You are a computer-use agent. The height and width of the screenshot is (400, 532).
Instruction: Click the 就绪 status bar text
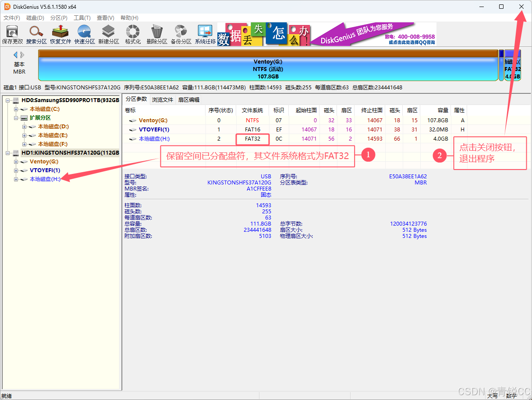(7, 396)
